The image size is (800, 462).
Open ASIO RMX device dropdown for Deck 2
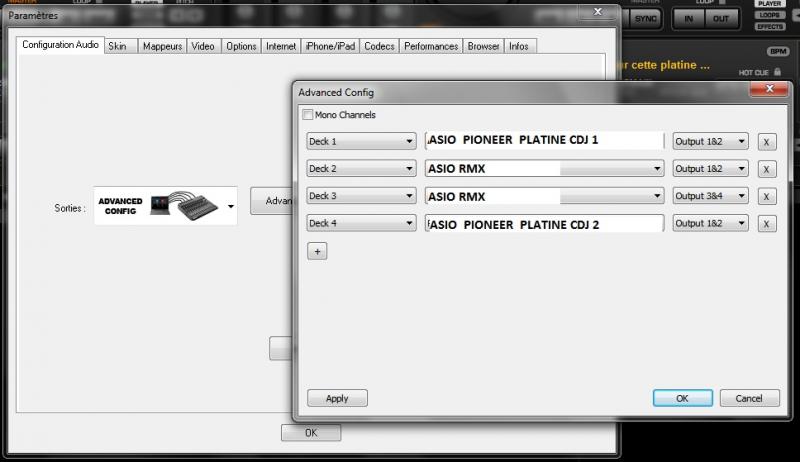pos(544,169)
